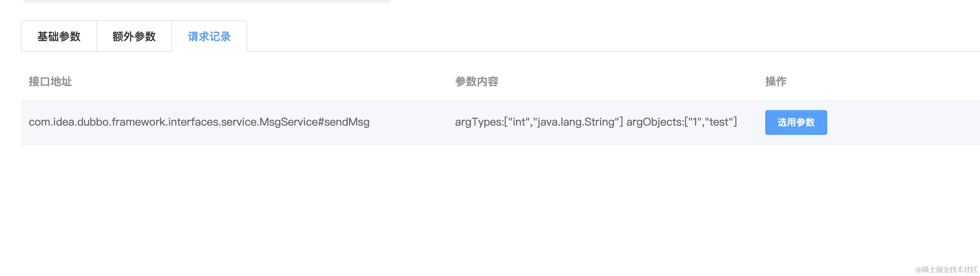Click the 接口地址 column header
The height and width of the screenshot is (276, 980).
50,82
